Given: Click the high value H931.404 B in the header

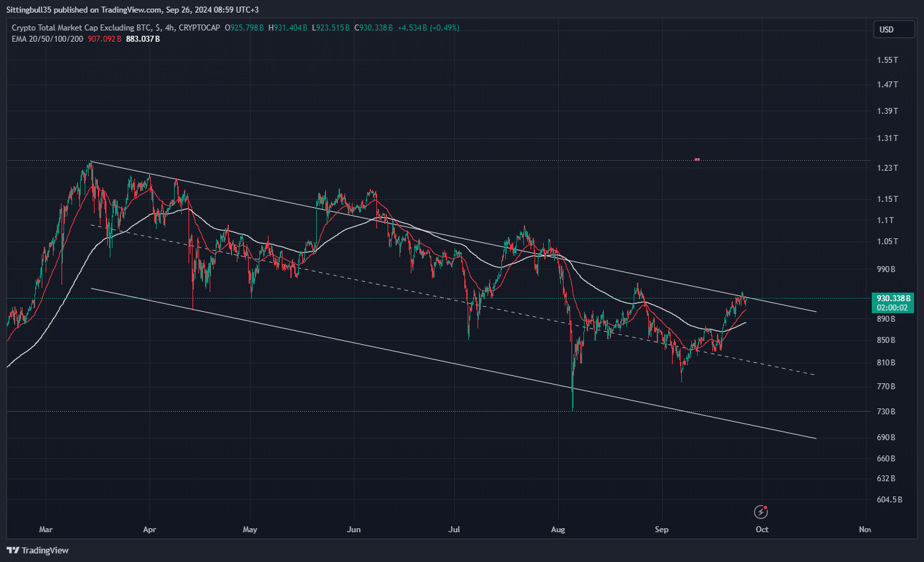Looking at the screenshot, I should tap(288, 28).
